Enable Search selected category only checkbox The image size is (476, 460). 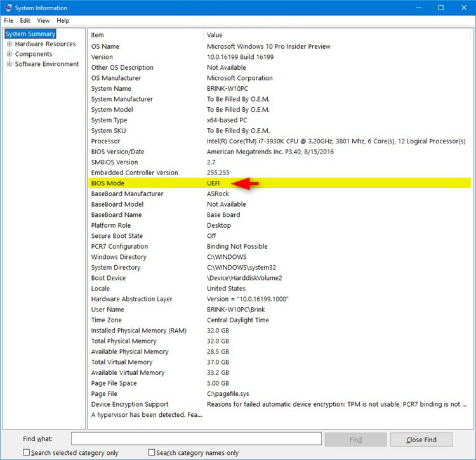[x=27, y=452]
